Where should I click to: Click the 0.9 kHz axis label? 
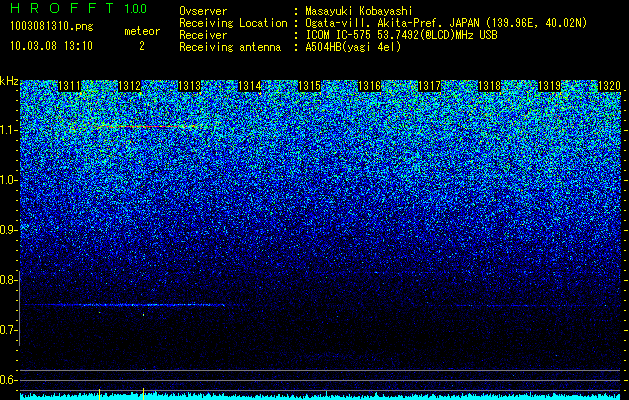point(8,230)
